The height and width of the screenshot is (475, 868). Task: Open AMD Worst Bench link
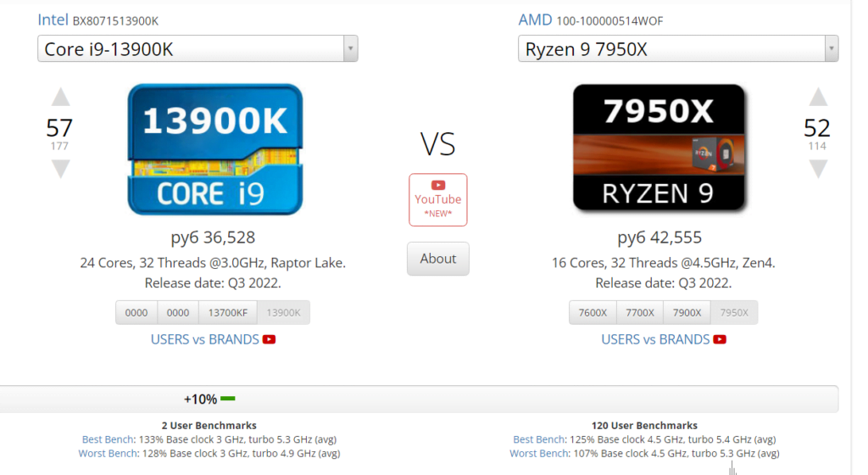point(538,454)
